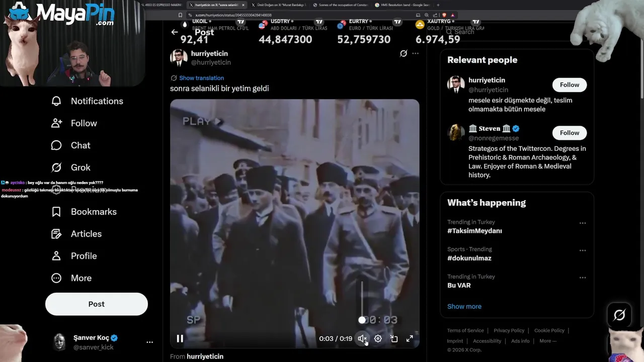Close the hurriyeticin on X tab
This screenshot has width=644, height=362.
[x=243, y=5]
